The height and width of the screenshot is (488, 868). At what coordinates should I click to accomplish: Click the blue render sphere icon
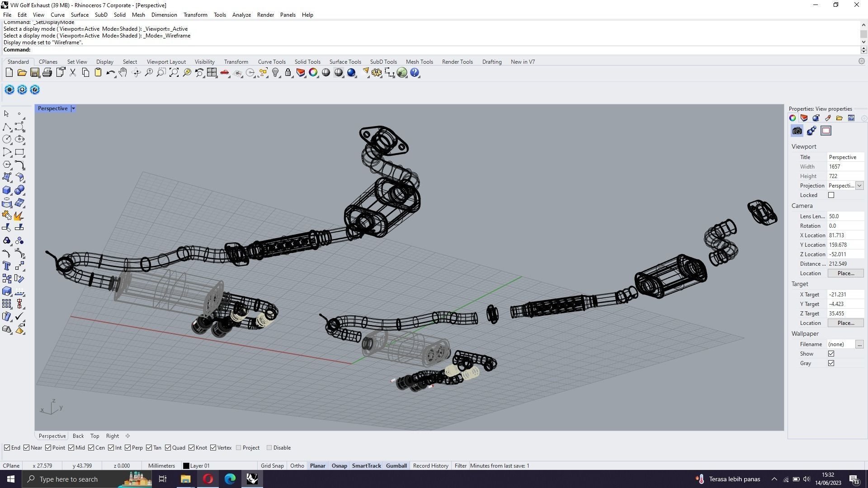[x=351, y=73]
